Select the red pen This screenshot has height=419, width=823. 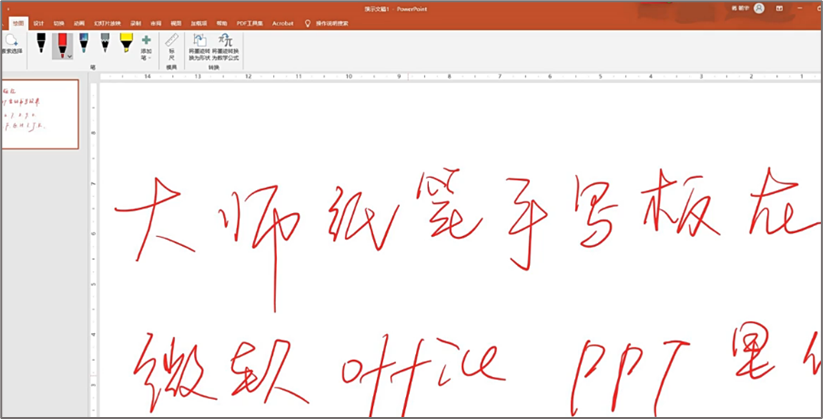pyautogui.click(x=62, y=45)
